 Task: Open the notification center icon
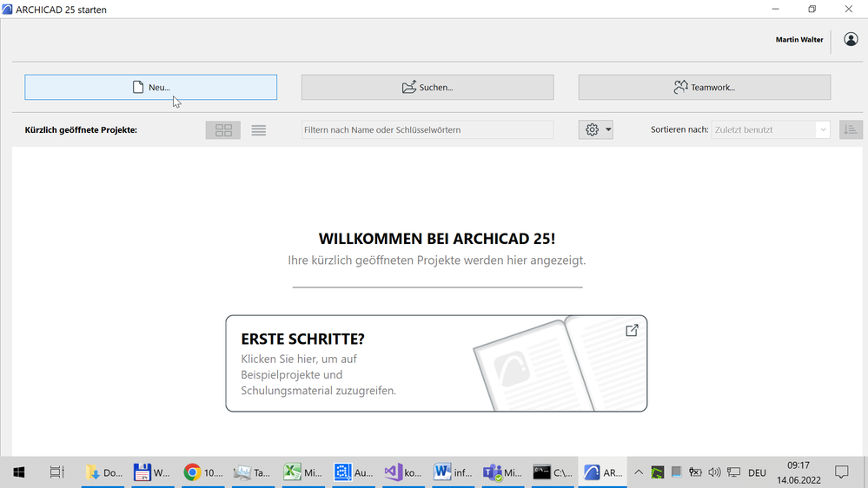[x=841, y=472]
